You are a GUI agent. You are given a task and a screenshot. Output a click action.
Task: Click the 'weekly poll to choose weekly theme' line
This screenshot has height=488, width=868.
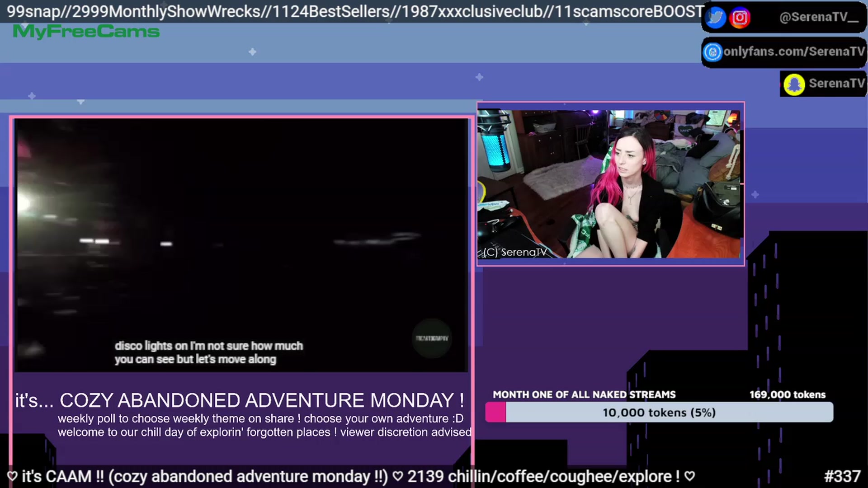click(260, 418)
